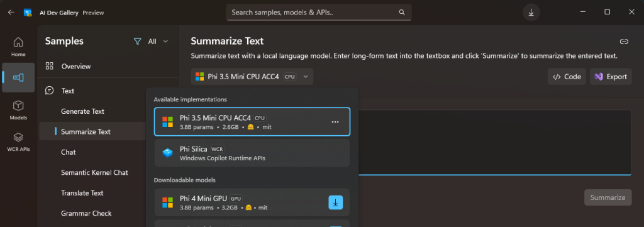Open more options for Phi 3.5 Mini

coord(335,122)
